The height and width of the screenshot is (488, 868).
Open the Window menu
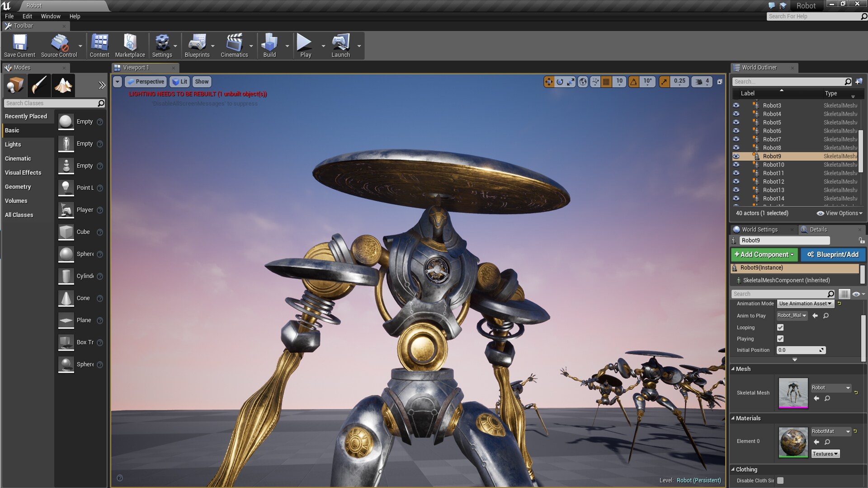pos(51,16)
